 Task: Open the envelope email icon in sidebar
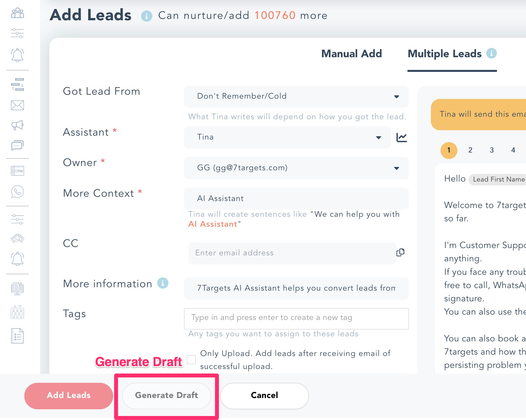17,105
